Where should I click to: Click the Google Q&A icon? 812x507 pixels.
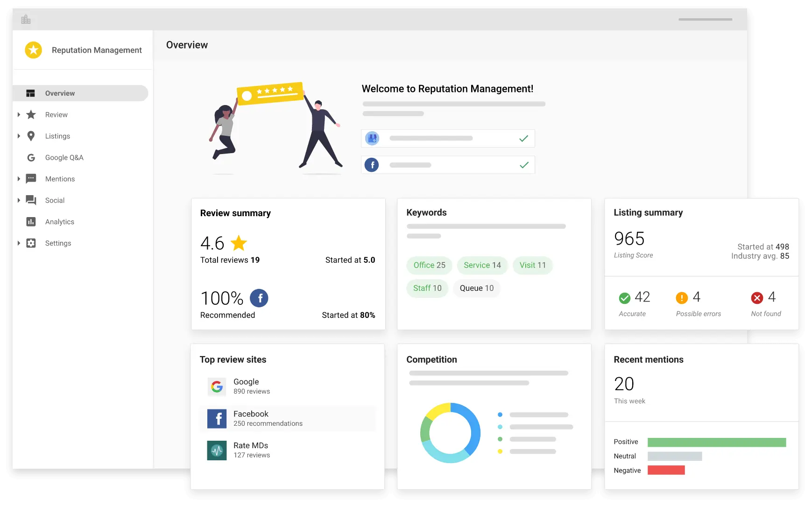(30, 157)
